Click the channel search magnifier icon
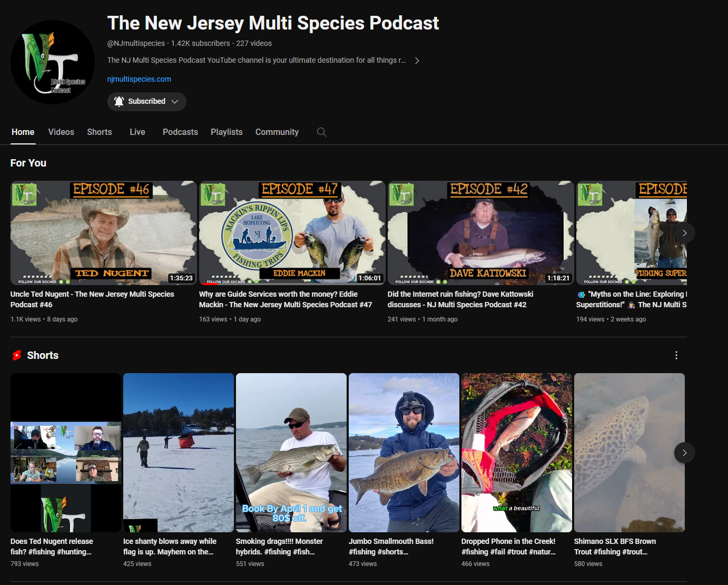This screenshot has height=585, width=728. 321,132
